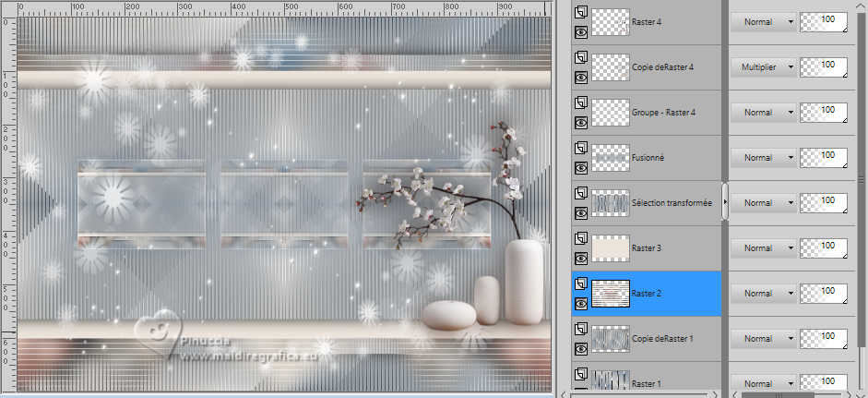Click the opacity field of Raster 3
868x398 pixels.
[x=824, y=248]
